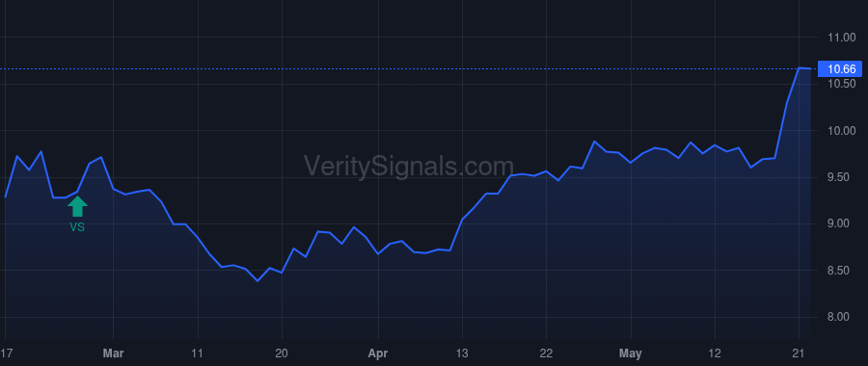Click the 20 date on time axis

coord(282,353)
